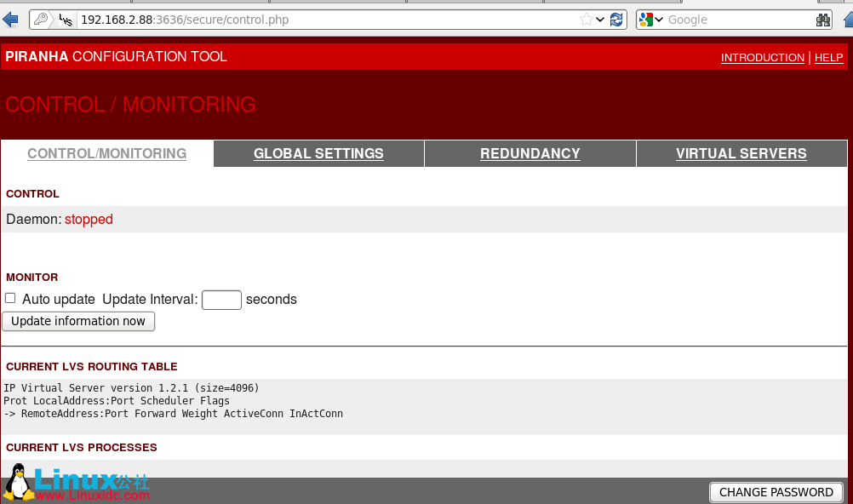The image size is (853, 504).
Task: Click the Update Interval seconds field
Action: click(221, 300)
